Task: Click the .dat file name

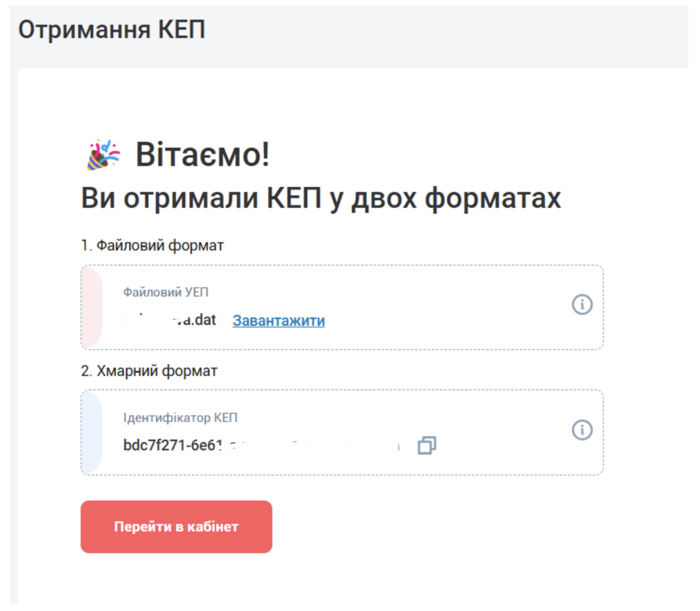Action: 196,320
